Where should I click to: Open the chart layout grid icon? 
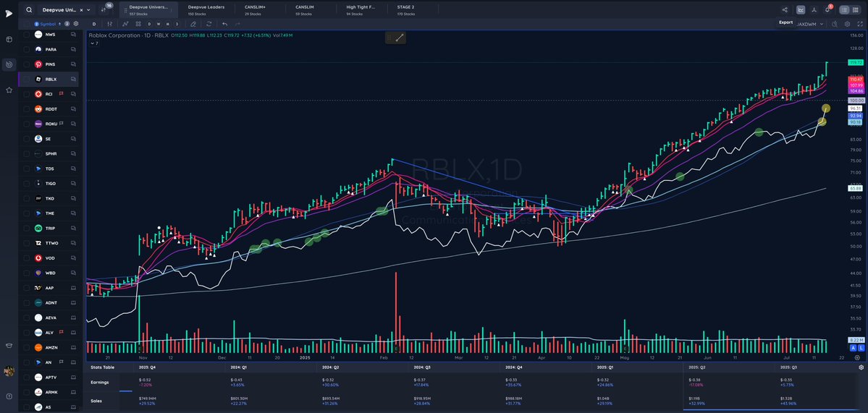pos(138,24)
